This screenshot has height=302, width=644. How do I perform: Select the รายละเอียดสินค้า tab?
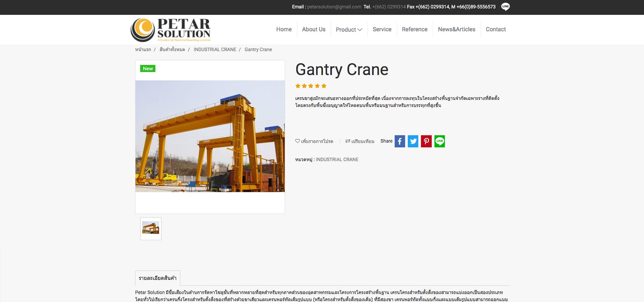point(158,278)
